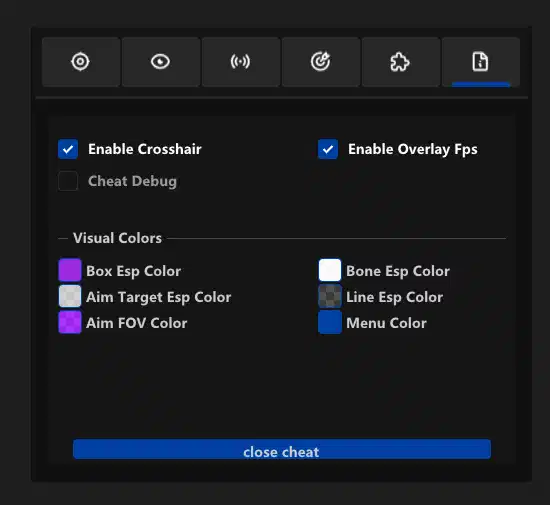Image resolution: width=550 pixels, height=505 pixels.
Task: Tick the Cheat Debug checkbox
Action: click(x=68, y=181)
